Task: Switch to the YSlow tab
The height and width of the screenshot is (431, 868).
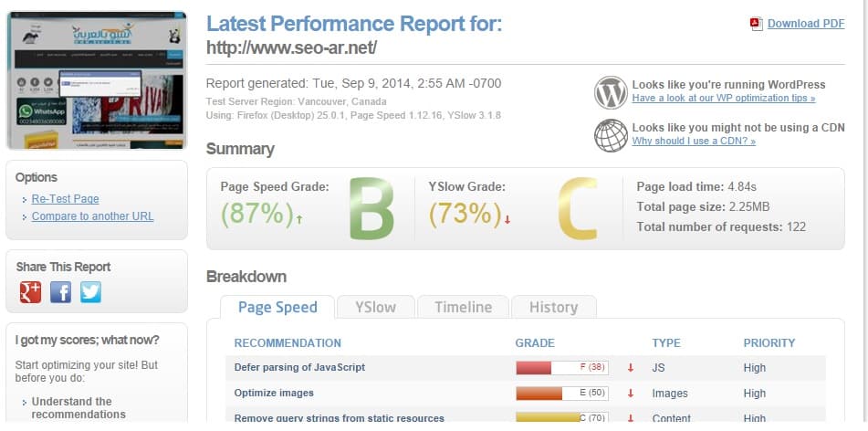Action: tap(375, 308)
